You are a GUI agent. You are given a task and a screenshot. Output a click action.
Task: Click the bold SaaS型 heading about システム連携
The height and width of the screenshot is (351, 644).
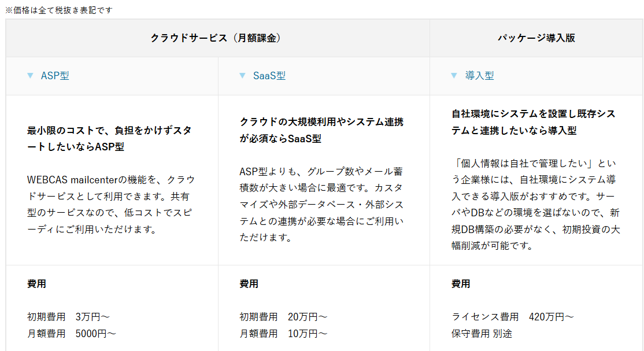tap(321, 131)
